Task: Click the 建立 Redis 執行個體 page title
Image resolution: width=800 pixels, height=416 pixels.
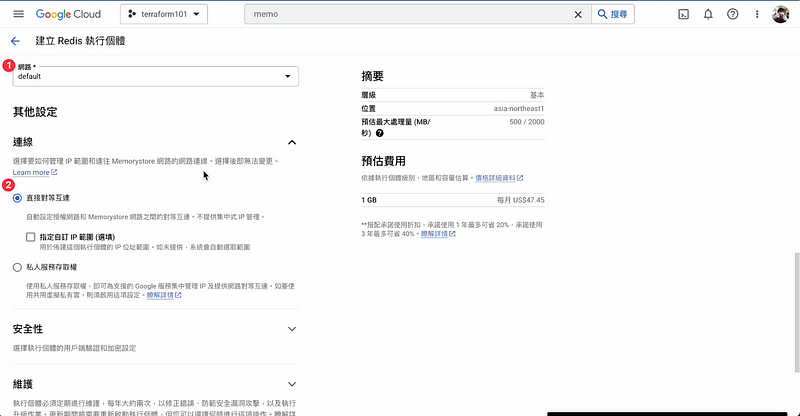Action: (80, 41)
